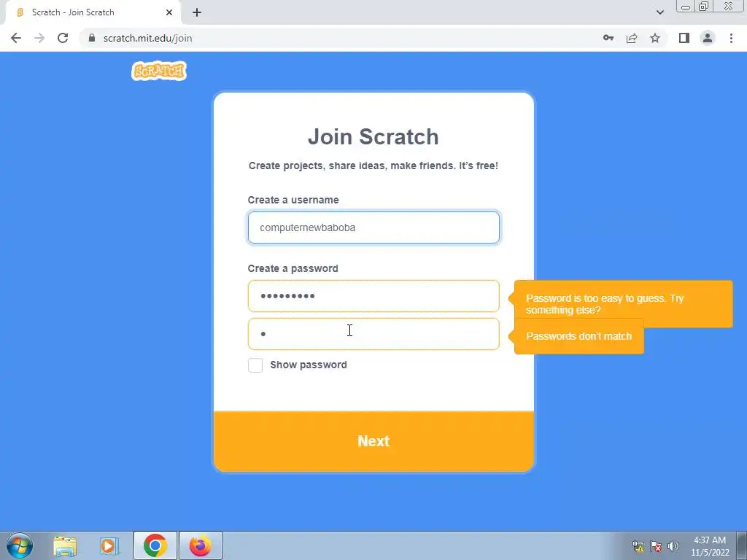747x560 pixels.
Task: Click the network tray icon
Action: 638,546
